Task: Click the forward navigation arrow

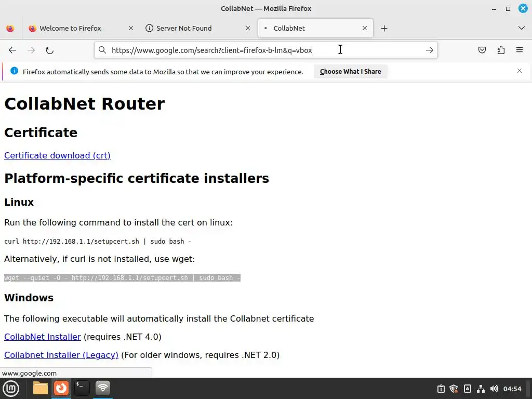Action: [31, 50]
